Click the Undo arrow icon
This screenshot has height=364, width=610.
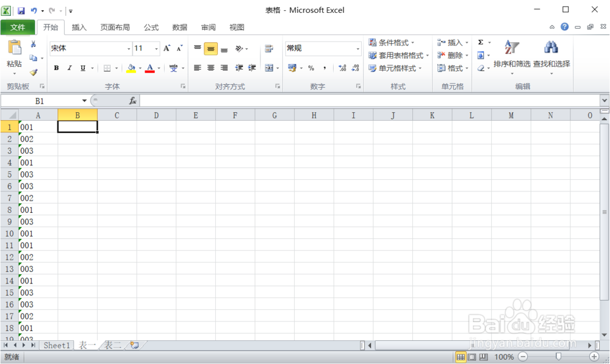click(x=34, y=10)
